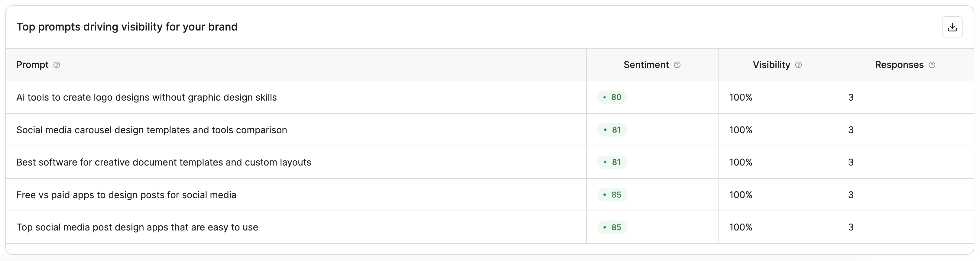Open the AI tools logo designs prompt

click(x=147, y=97)
